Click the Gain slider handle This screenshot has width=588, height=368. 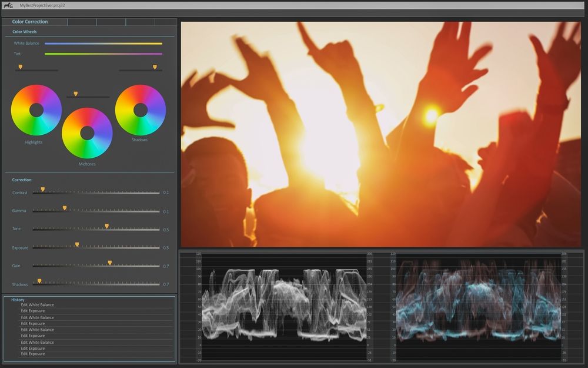point(108,262)
